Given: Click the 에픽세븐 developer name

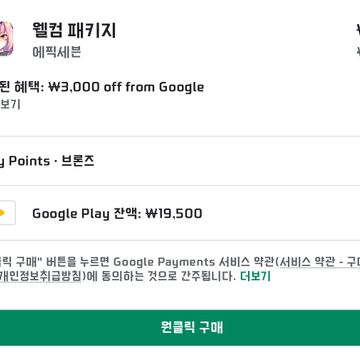Looking at the screenshot, I should [x=57, y=53].
